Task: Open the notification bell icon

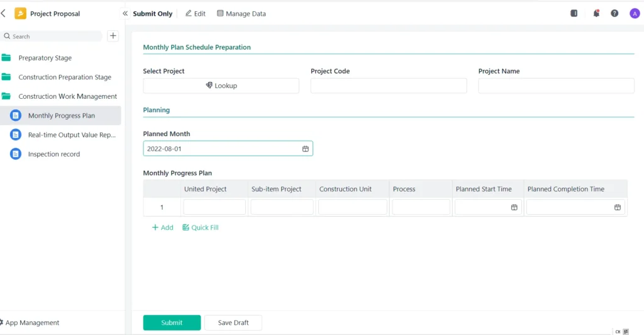Action: [596, 13]
